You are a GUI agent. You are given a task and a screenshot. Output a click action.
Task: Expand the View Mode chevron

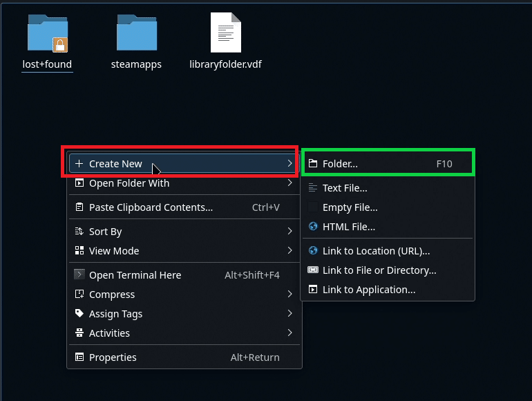click(289, 250)
